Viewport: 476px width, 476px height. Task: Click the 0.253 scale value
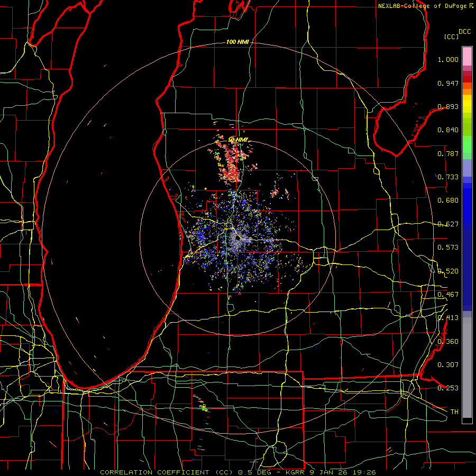448,388
